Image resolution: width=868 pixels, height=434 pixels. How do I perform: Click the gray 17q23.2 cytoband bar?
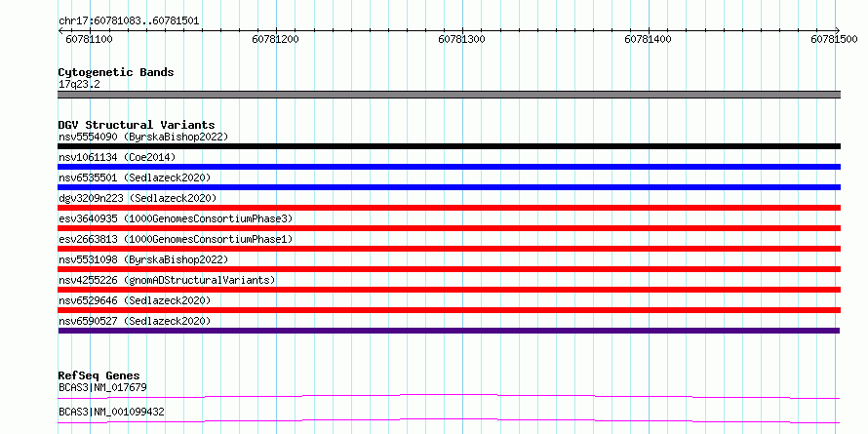(x=449, y=95)
